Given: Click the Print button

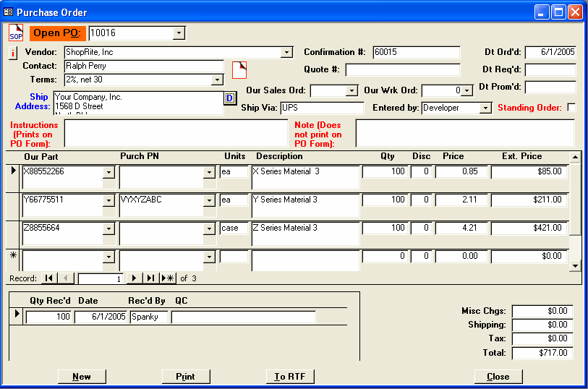Looking at the screenshot, I should 185,377.
